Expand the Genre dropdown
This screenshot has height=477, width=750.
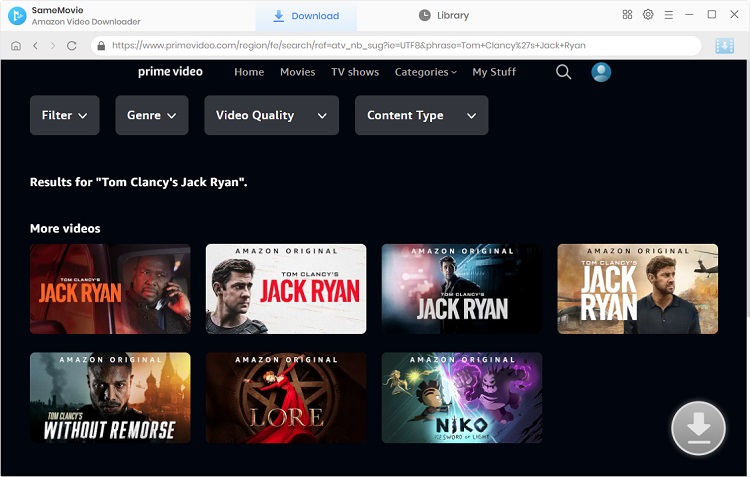click(x=152, y=115)
